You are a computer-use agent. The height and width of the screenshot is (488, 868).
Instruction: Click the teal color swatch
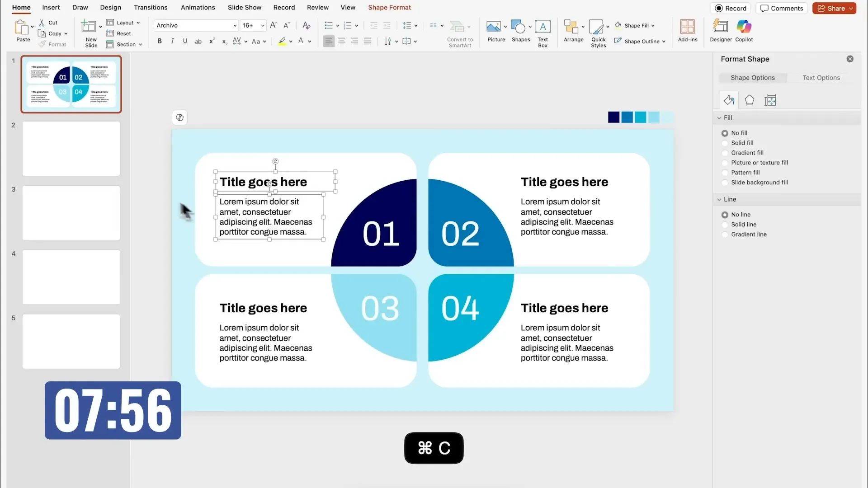point(640,117)
